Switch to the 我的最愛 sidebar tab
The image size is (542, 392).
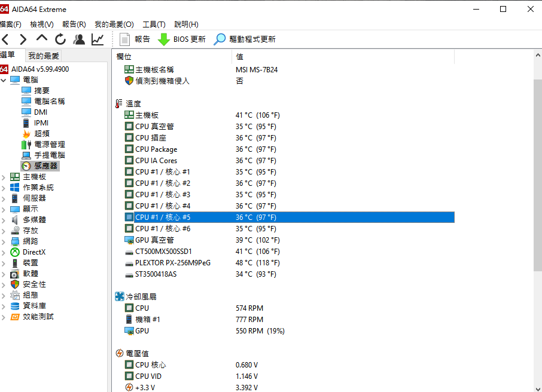click(x=44, y=56)
